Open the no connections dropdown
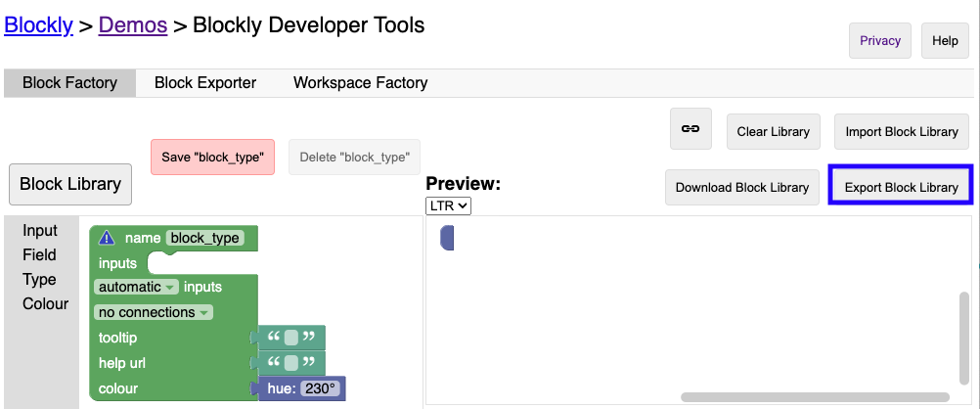Viewport: 980px width, 409px height. tap(153, 313)
